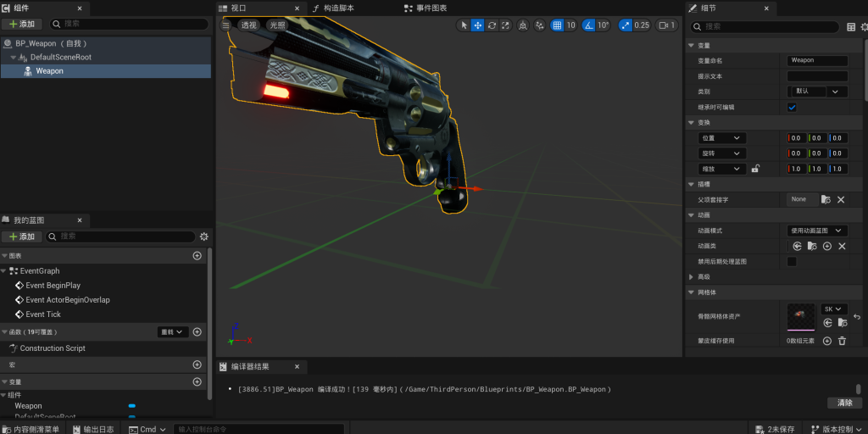Click Add button in Components panel
Viewport: 868px width, 434px height.
(22, 24)
